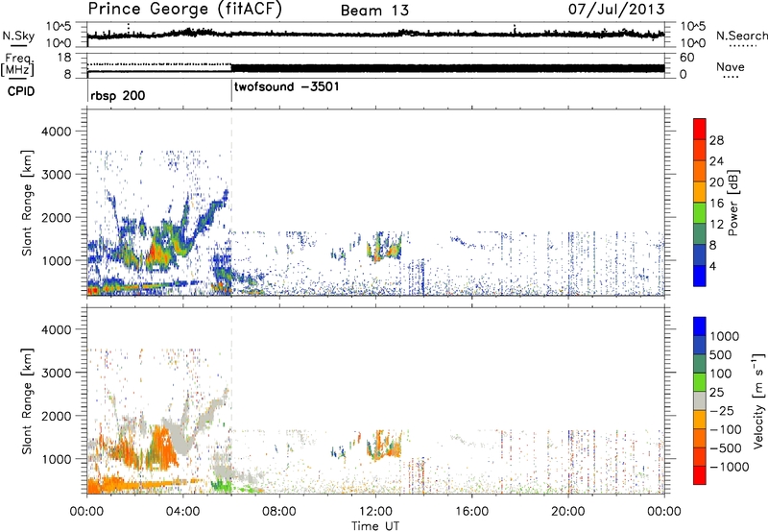Click the 'CPID' label
Screen dimensions: 768x532
tap(21, 91)
